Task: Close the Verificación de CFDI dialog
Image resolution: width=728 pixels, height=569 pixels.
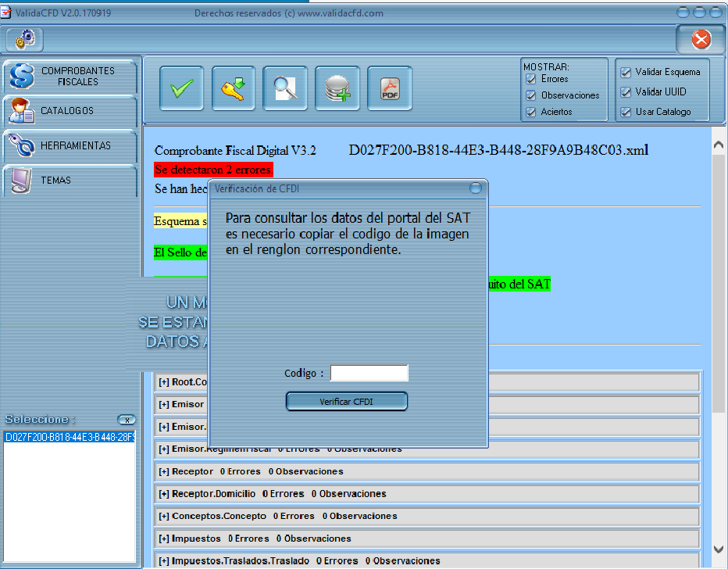Action: (476, 188)
